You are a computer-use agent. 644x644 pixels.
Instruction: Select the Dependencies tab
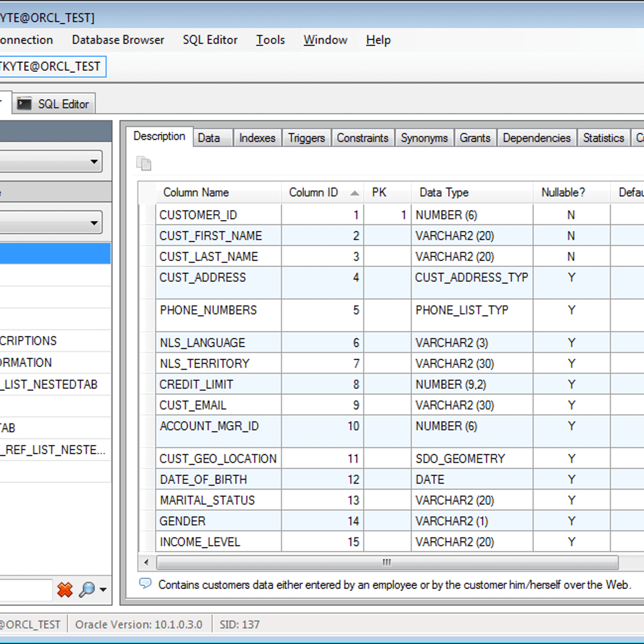tap(537, 137)
